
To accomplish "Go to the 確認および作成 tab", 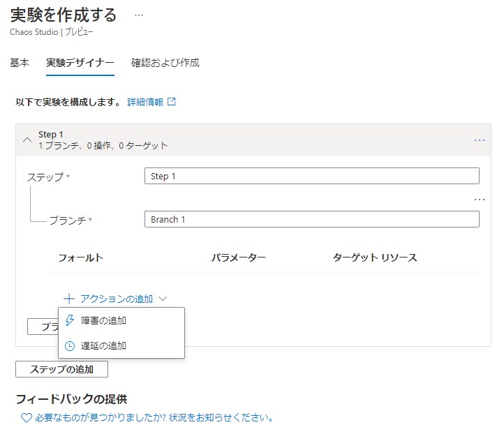I will pos(165,63).
